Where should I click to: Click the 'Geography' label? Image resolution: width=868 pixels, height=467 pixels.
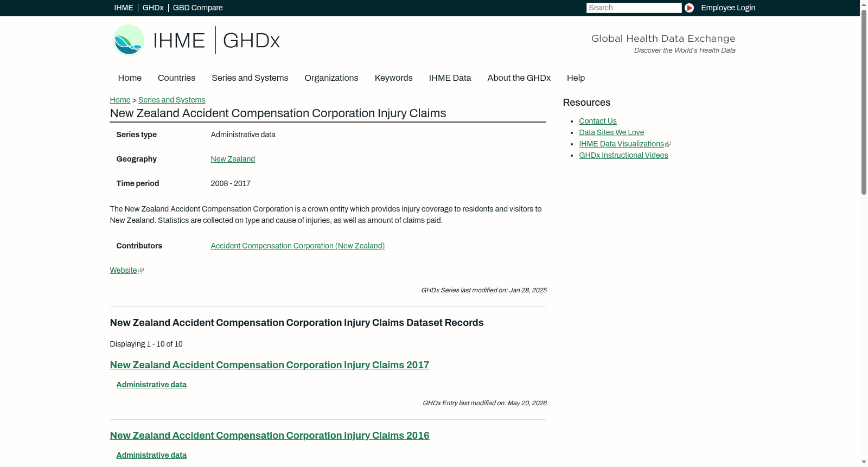coord(137,159)
